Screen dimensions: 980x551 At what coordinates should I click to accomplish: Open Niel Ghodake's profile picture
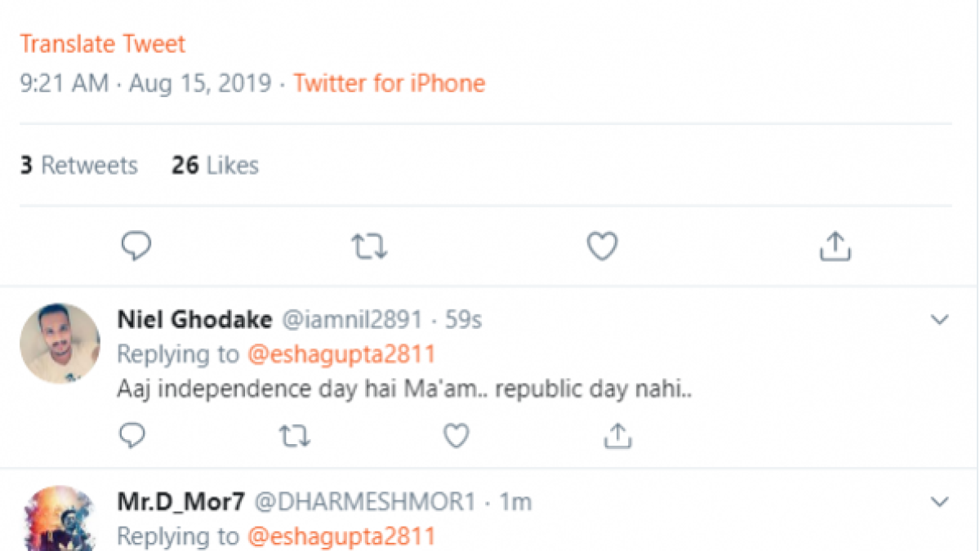click(60, 344)
